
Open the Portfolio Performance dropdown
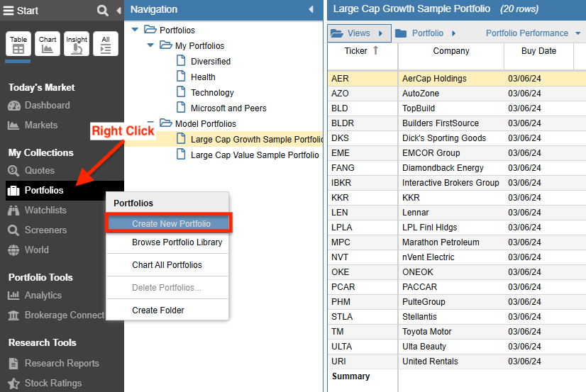click(x=534, y=33)
